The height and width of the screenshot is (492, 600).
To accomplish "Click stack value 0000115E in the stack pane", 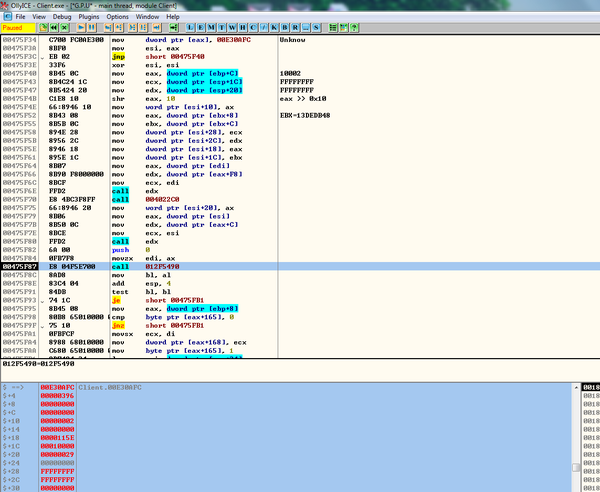I will coord(56,439).
